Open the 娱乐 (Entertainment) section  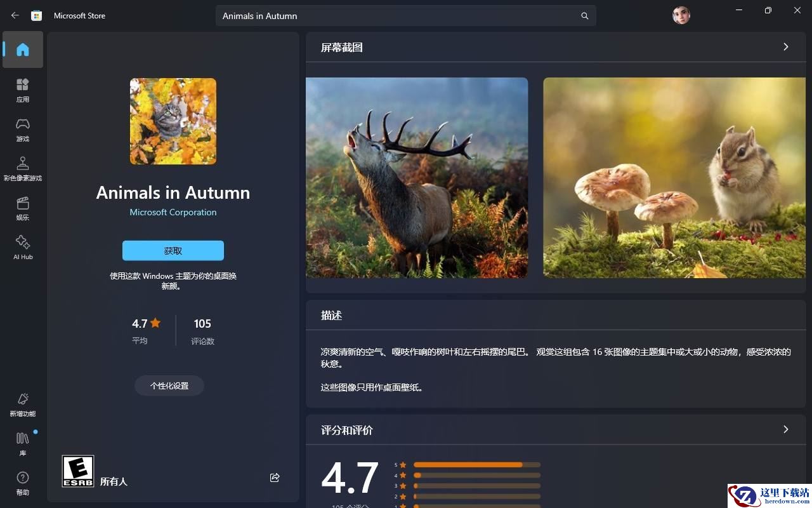click(23, 208)
